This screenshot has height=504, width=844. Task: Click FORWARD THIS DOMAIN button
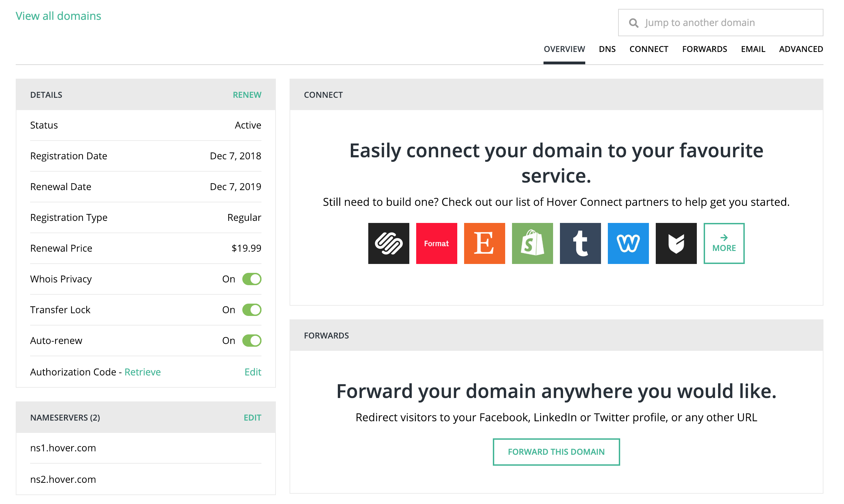pyautogui.click(x=557, y=451)
